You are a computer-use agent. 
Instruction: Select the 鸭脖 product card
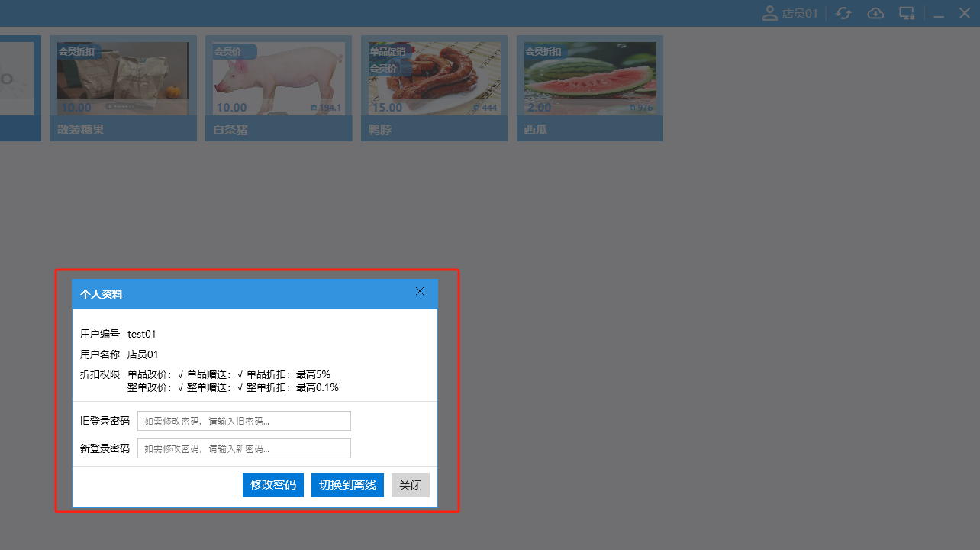pos(434,88)
